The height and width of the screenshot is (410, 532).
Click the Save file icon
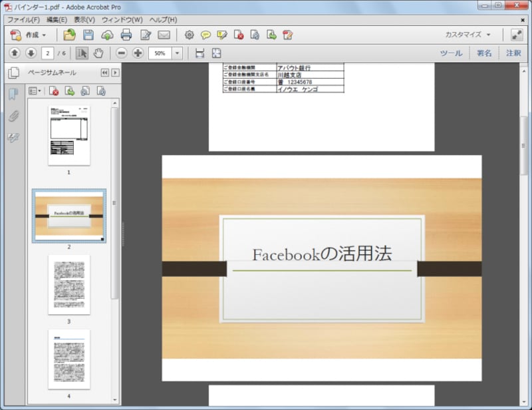tap(88, 35)
